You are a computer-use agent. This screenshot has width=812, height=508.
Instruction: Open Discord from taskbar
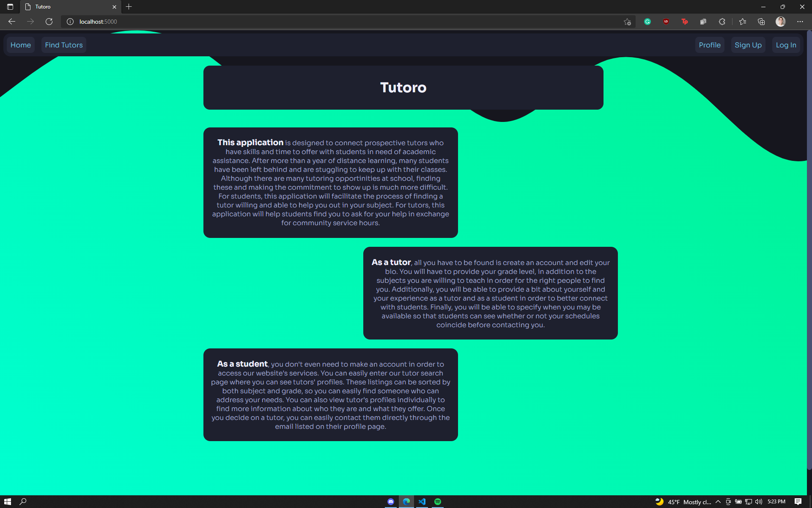point(391,502)
